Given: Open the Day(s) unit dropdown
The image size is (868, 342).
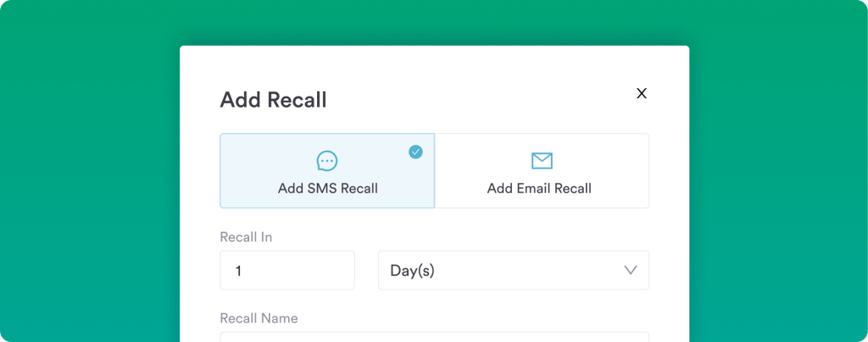Looking at the screenshot, I should click(x=513, y=271).
